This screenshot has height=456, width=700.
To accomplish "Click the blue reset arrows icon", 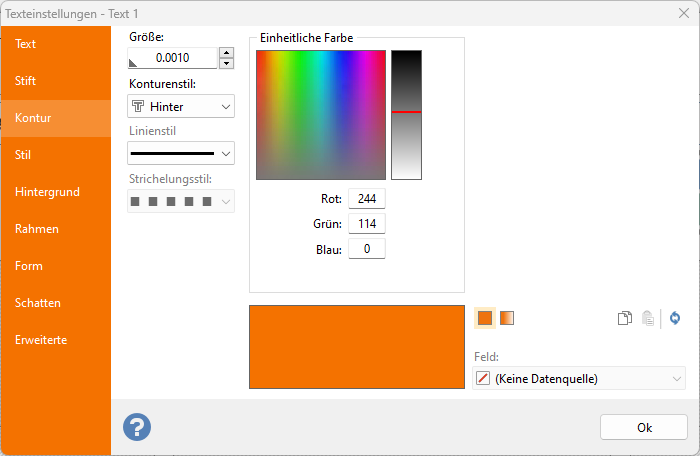I will coord(675,319).
